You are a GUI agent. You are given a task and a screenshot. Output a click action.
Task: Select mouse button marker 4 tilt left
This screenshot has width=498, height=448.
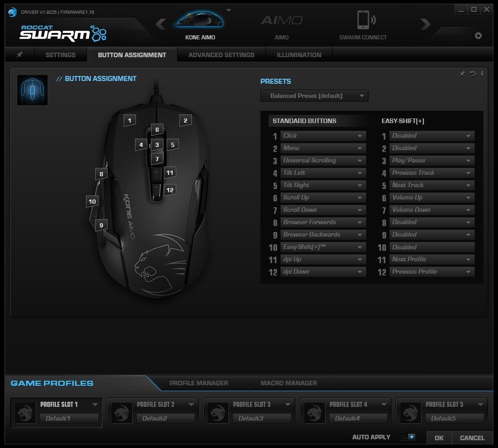141,145
